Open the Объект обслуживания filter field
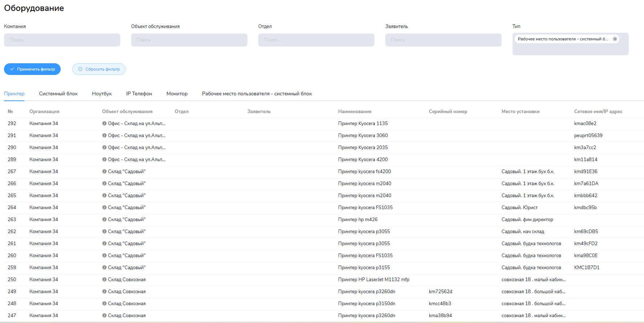Screen dimensions: 644x323 click(189, 40)
